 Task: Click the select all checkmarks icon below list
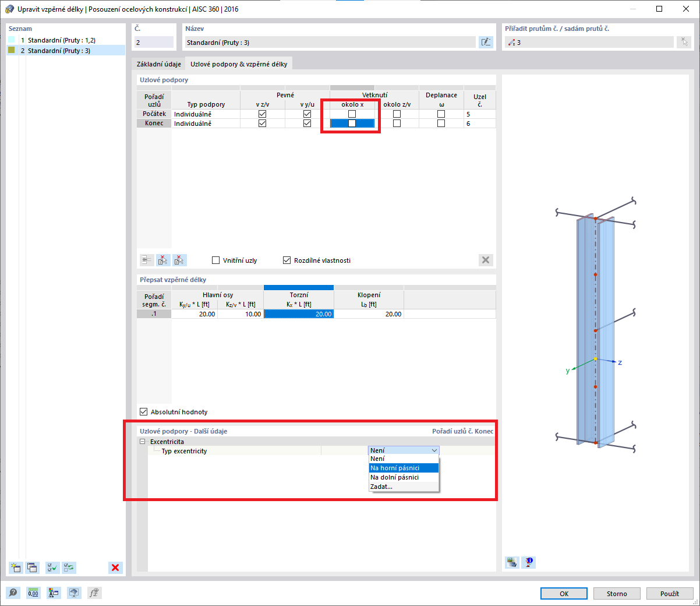coord(52,568)
